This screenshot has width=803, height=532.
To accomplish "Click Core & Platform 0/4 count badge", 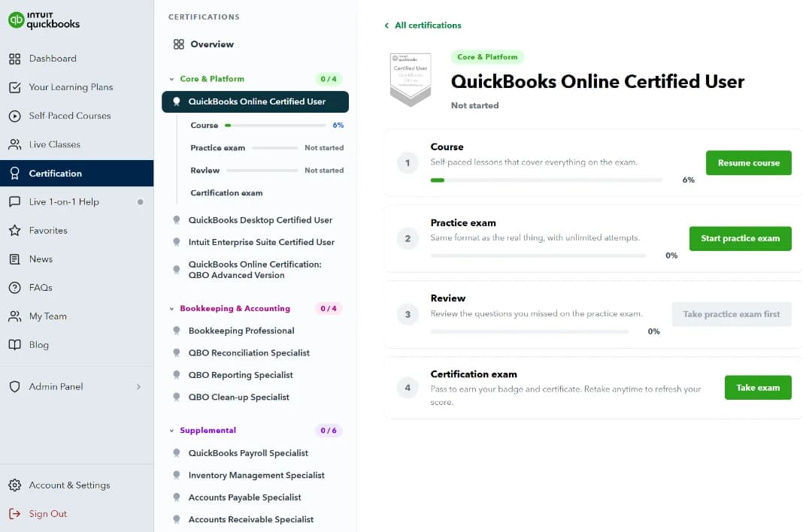I will [329, 80].
